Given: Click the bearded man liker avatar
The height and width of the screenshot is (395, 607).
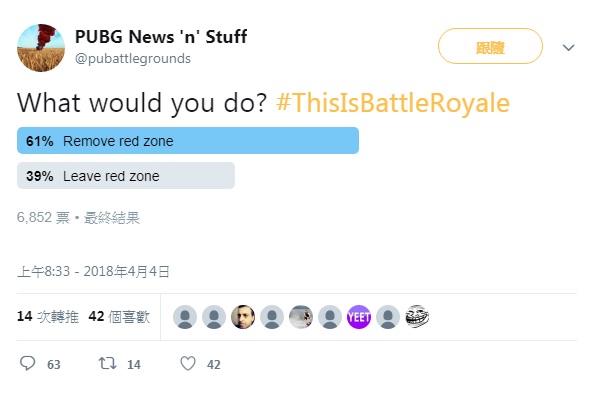Looking at the screenshot, I should coord(243,317).
